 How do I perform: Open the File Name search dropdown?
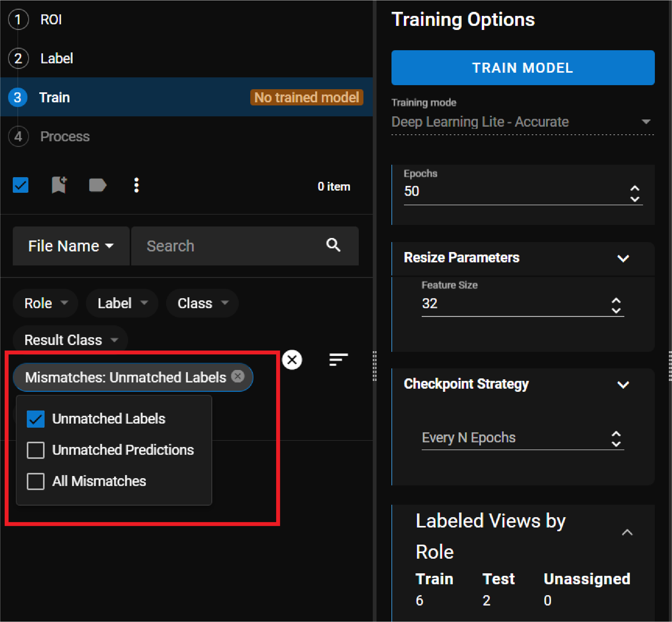(71, 246)
